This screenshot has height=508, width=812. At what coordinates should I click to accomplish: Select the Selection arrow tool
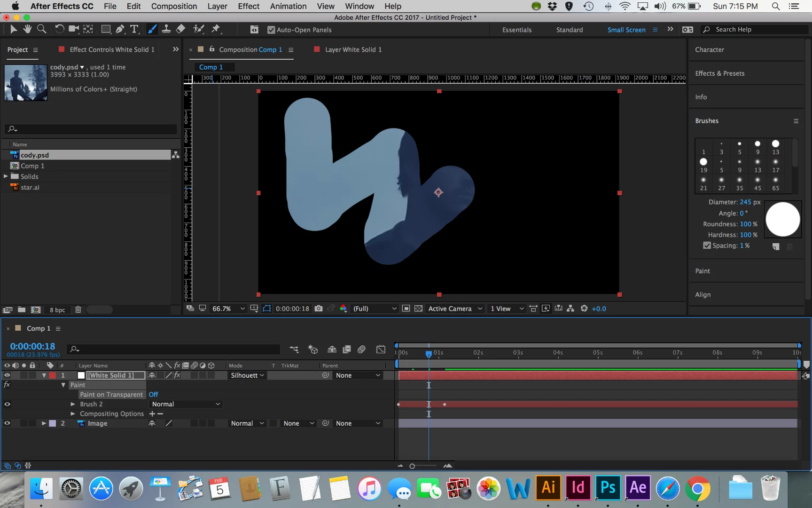coord(13,29)
